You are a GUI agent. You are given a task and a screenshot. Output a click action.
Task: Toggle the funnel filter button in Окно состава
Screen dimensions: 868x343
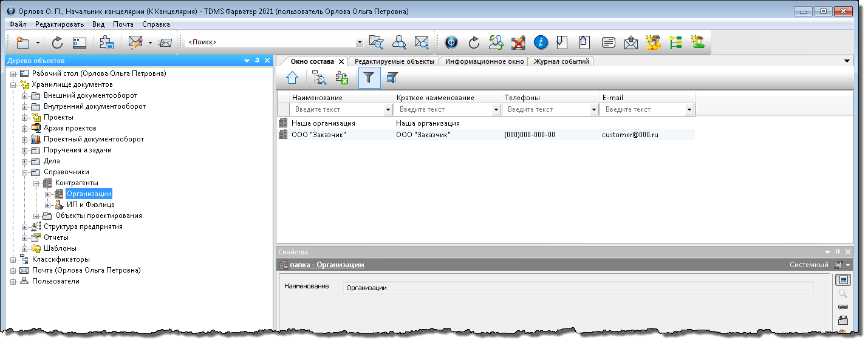[369, 78]
